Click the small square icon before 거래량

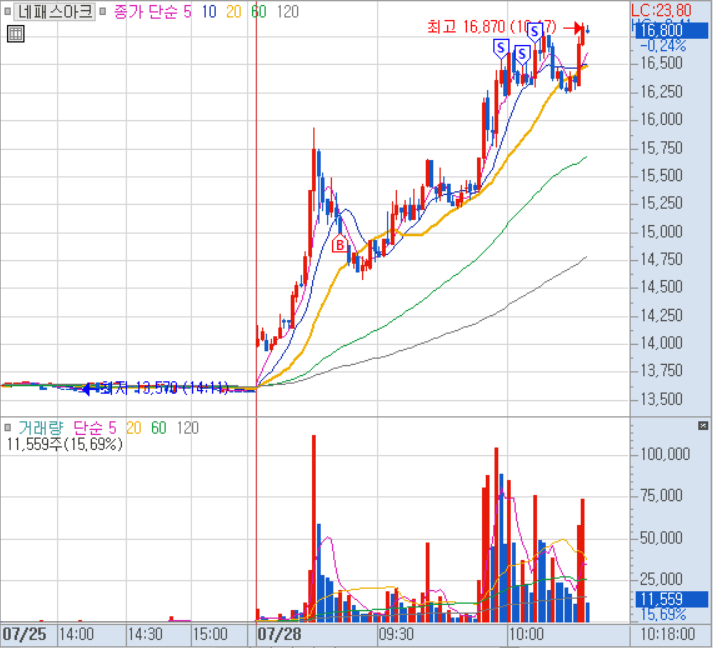(x=7, y=428)
